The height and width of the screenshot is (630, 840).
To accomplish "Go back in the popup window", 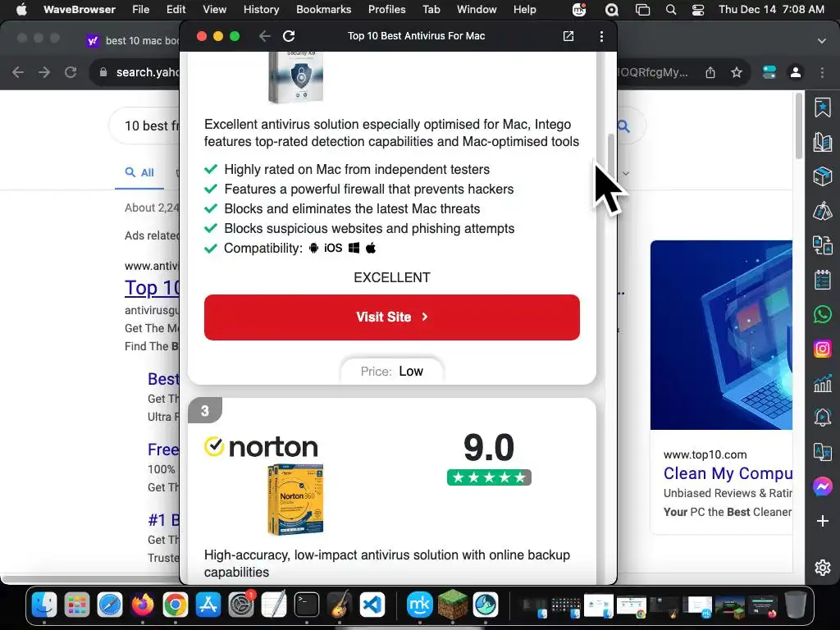I will pyautogui.click(x=265, y=36).
